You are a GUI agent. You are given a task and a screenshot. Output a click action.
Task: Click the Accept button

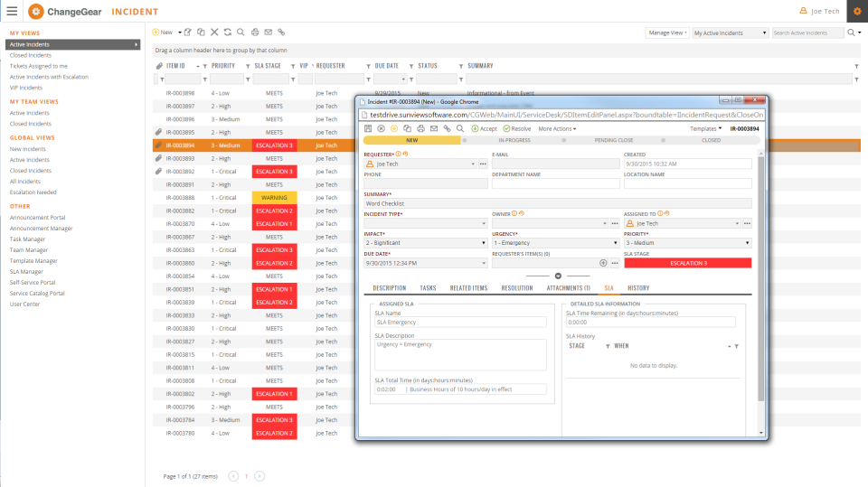[485, 128]
